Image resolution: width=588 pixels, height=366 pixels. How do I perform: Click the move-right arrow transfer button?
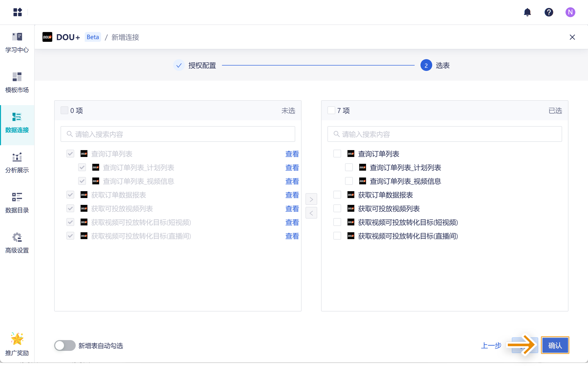(x=311, y=199)
